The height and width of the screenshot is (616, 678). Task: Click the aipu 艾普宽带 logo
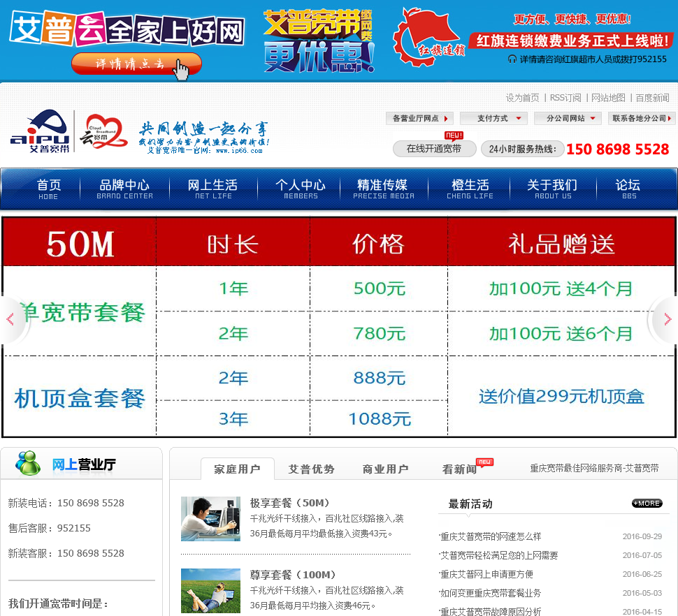coord(40,131)
